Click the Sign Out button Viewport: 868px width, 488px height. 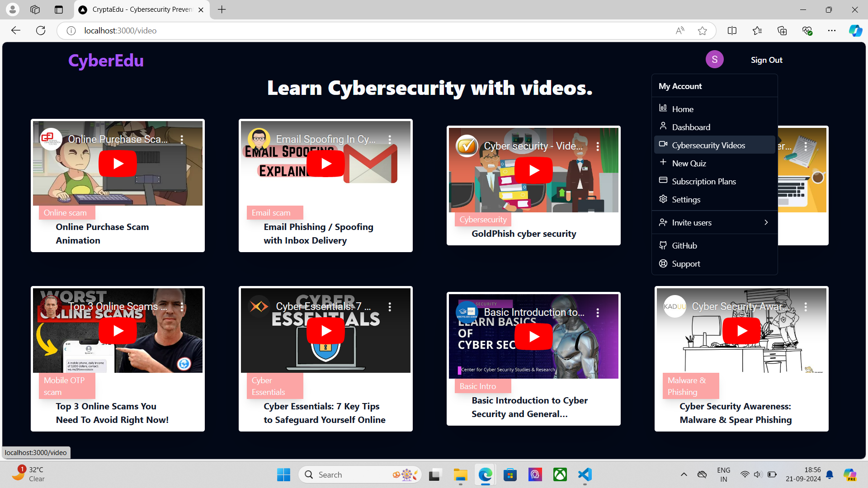point(766,60)
